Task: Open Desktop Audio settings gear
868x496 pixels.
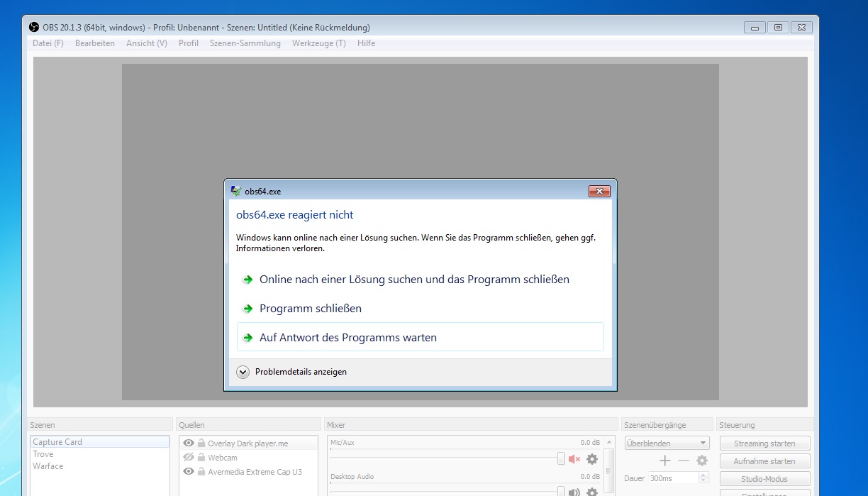Action: click(x=592, y=492)
